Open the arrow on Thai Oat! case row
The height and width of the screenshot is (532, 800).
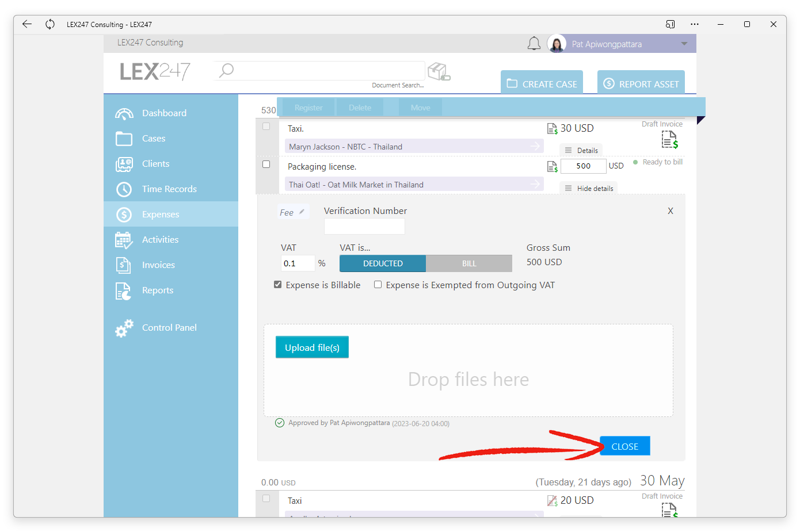pos(535,184)
